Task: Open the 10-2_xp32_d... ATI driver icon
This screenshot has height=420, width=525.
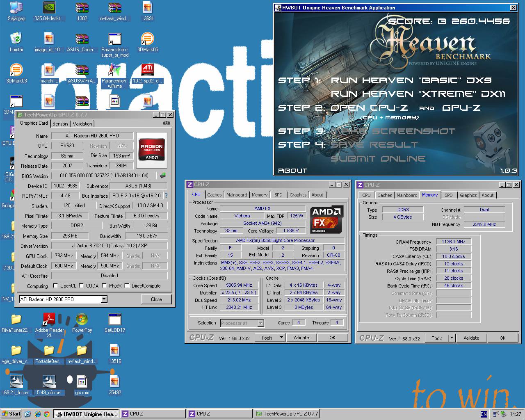Action: (x=148, y=73)
